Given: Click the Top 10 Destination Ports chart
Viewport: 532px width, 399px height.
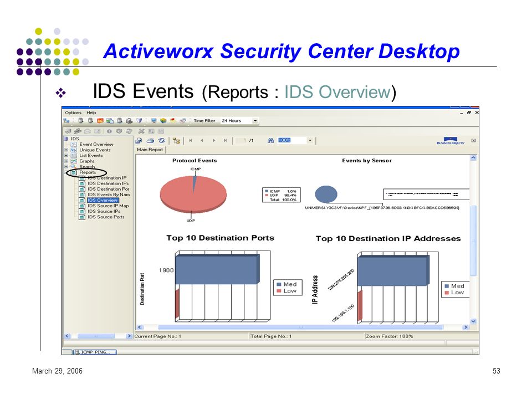Looking at the screenshot, I should click(x=223, y=286).
